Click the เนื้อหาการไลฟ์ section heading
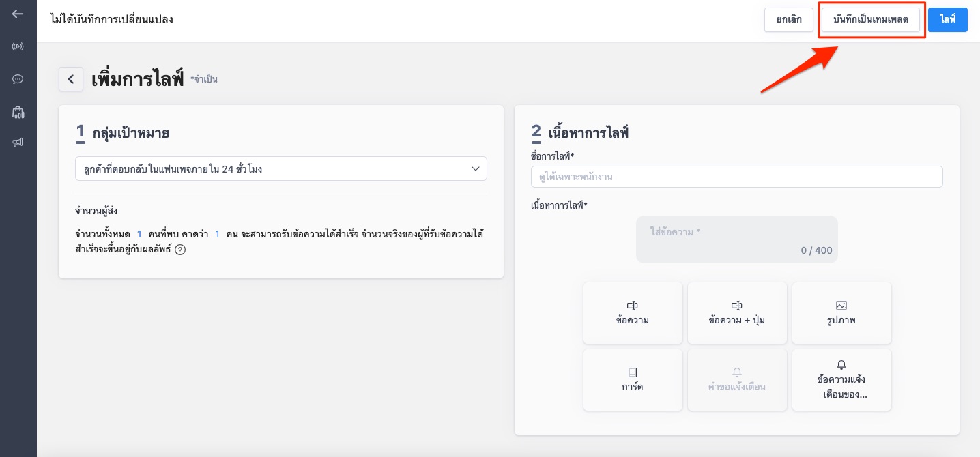Screen dimensions: 980x457 [x=588, y=133]
